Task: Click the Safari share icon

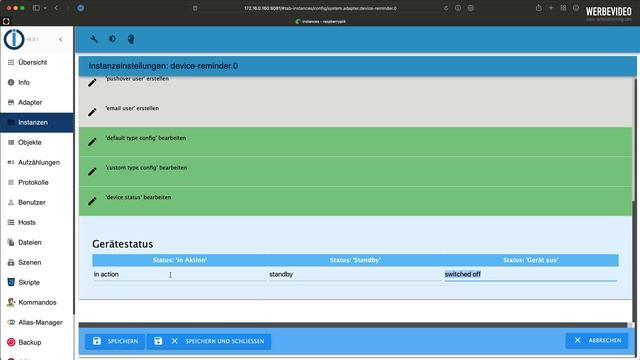Action: 539,8
